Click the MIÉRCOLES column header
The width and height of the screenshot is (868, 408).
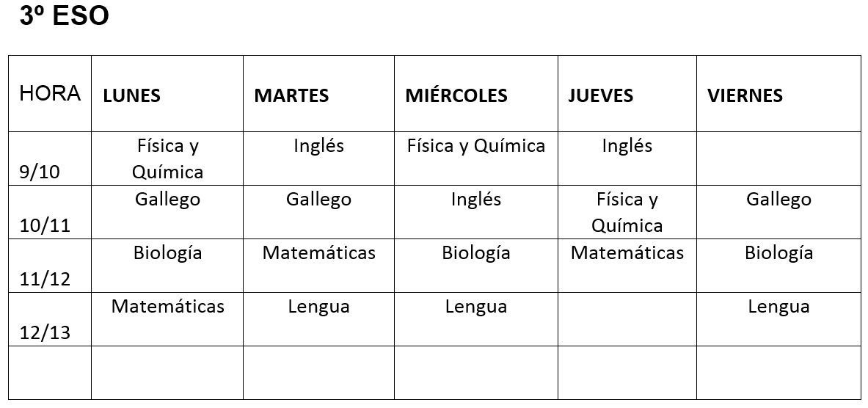(x=476, y=93)
